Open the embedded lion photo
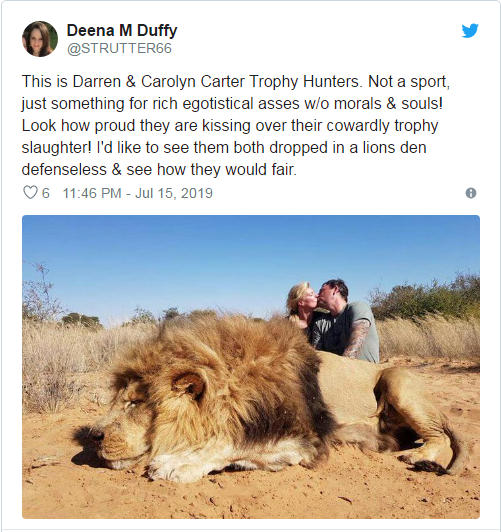This screenshot has width=501, height=532. tap(251, 367)
